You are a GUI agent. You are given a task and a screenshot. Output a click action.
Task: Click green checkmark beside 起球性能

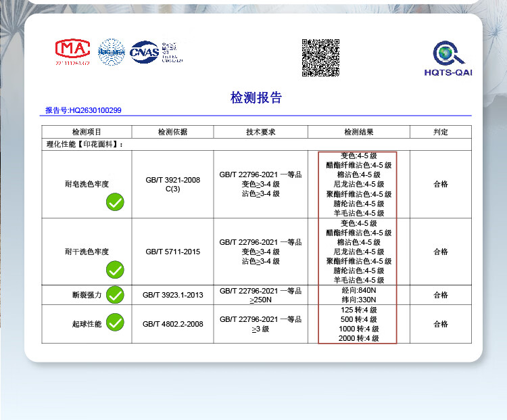[x=115, y=323]
